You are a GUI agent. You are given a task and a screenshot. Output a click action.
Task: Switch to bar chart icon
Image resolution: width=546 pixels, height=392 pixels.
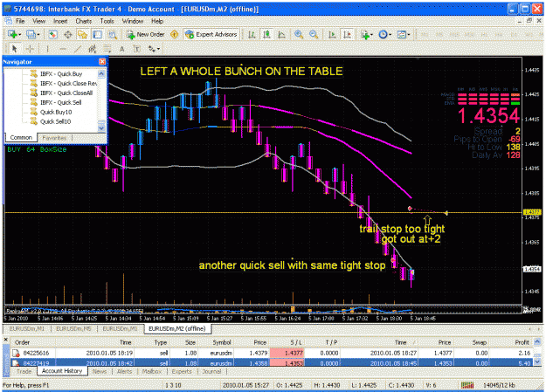(252, 34)
